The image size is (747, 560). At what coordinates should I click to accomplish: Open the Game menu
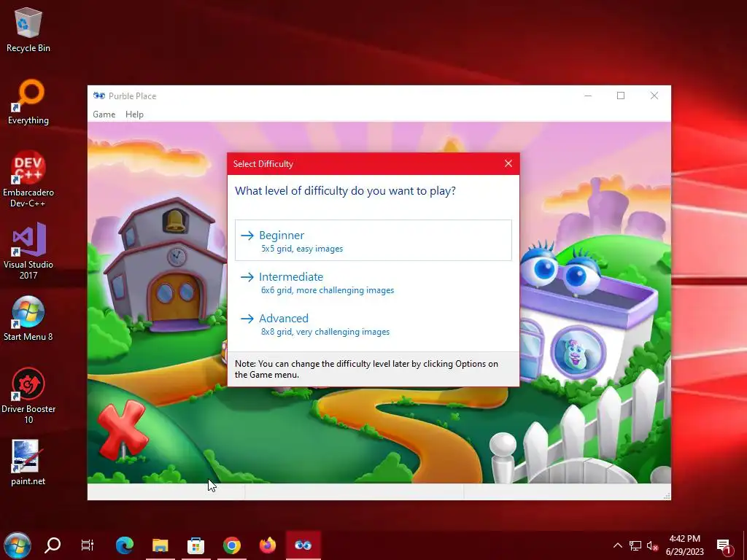[104, 114]
